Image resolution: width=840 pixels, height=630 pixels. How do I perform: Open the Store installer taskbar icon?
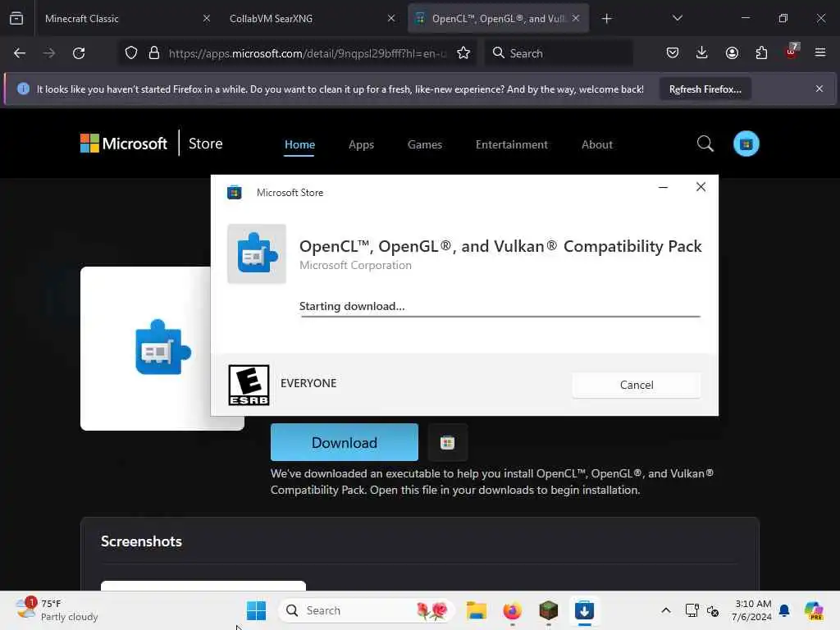(x=584, y=610)
